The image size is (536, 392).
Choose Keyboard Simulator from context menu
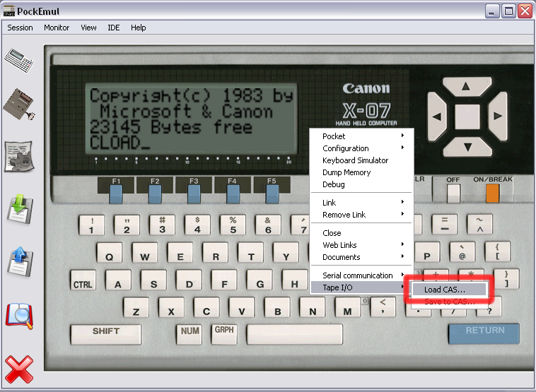click(361, 160)
